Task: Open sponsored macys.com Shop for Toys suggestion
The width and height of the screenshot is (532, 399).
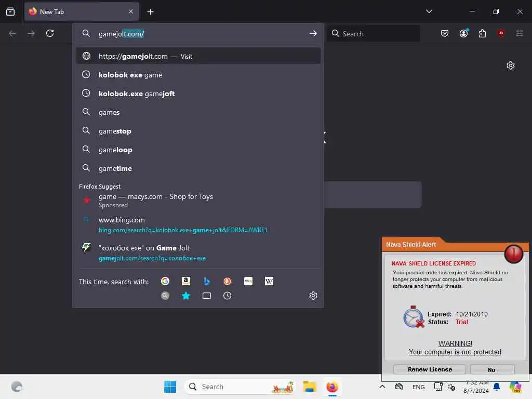Action: [x=198, y=201]
